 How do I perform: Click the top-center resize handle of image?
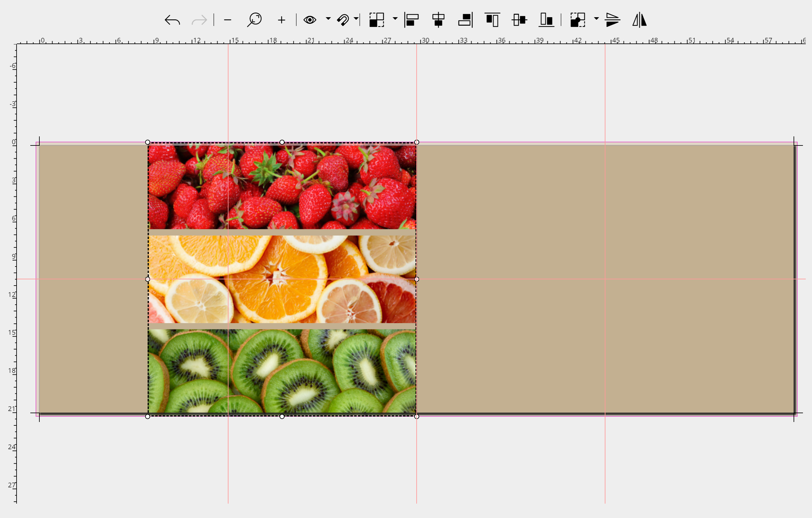[282, 142]
